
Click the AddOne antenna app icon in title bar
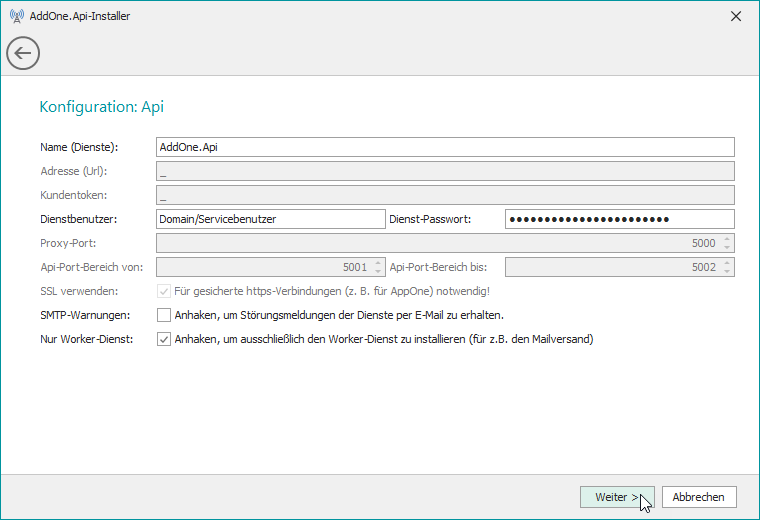click(x=16, y=16)
